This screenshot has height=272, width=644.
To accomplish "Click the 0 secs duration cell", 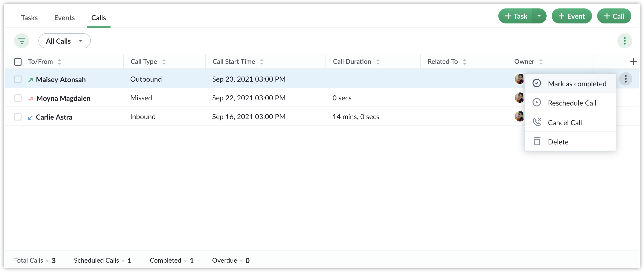I will (342, 98).
